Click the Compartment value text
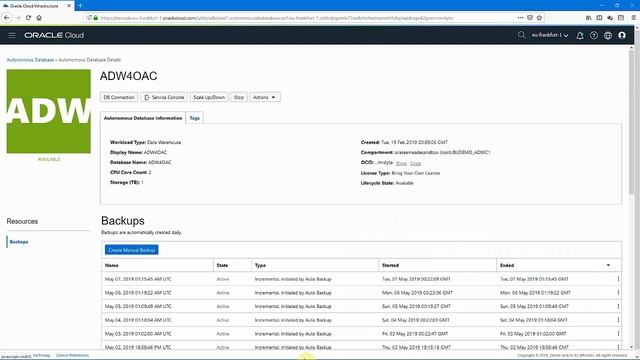The image size is (640, 360). (442, 152)
